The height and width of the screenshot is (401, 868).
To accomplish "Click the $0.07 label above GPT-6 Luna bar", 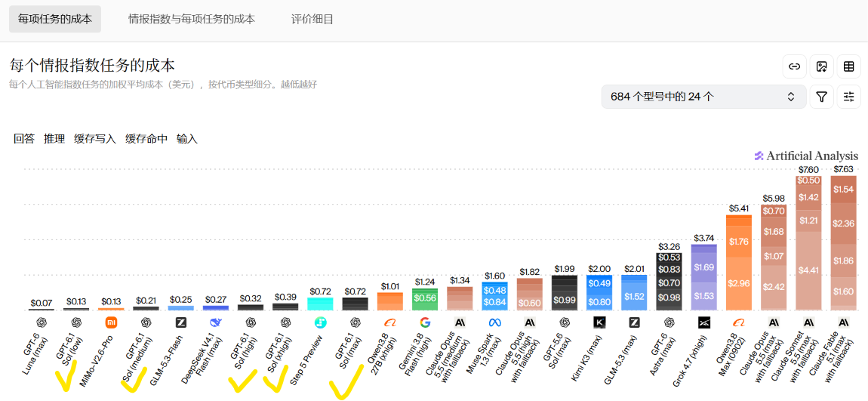I will click(41, 303).
